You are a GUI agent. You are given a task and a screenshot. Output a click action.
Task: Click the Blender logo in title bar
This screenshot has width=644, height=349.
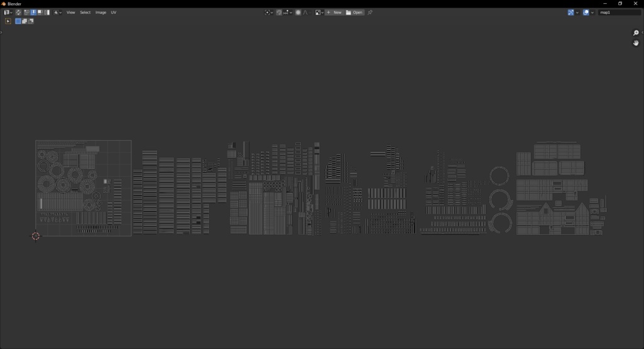pyautogui.click(x=4, y=4)
